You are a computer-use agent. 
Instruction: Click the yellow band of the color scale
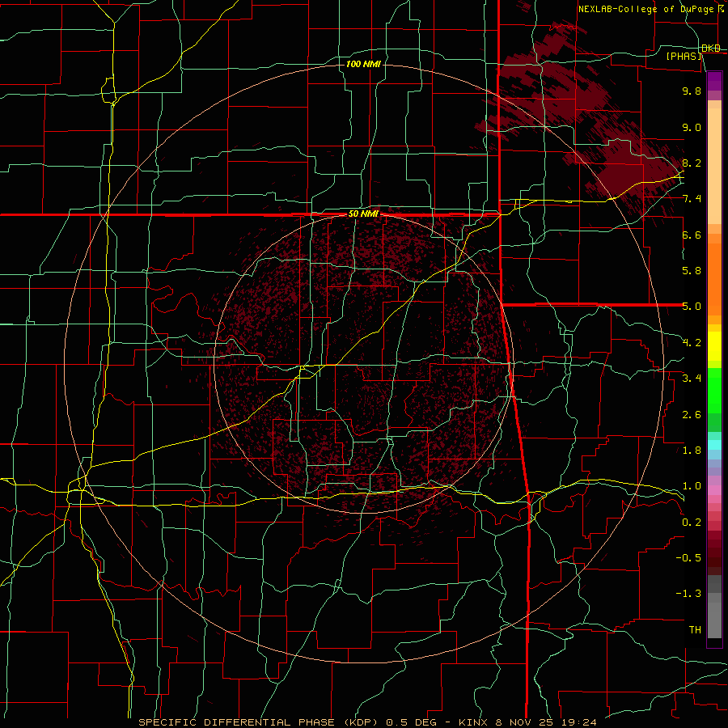[x=714, y=346]
